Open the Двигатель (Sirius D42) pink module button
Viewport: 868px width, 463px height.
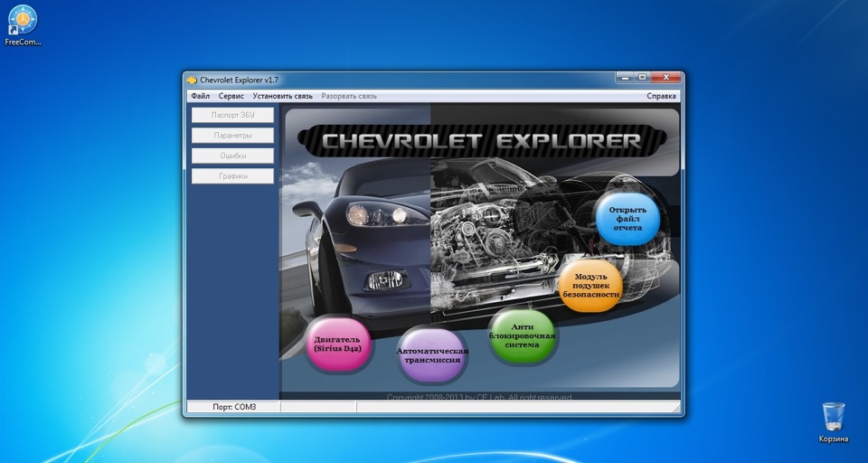(x=337, y=344)
